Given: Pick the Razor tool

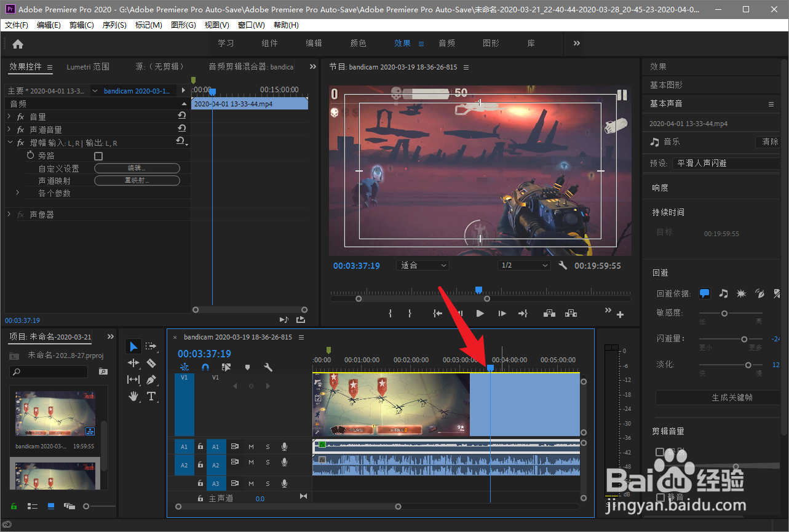Looking at the screenshot, I should pos(151,363).
